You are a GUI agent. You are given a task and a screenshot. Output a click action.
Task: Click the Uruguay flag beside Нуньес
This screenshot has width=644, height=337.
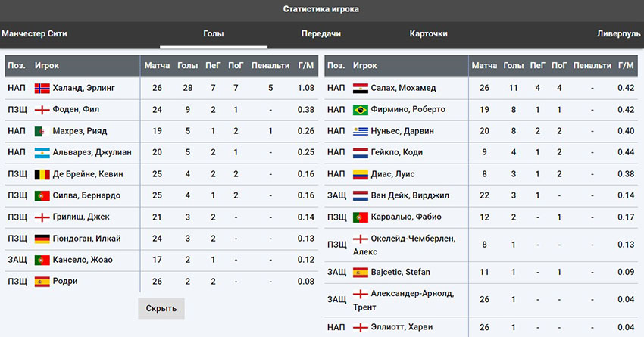(x=360, y=131)
